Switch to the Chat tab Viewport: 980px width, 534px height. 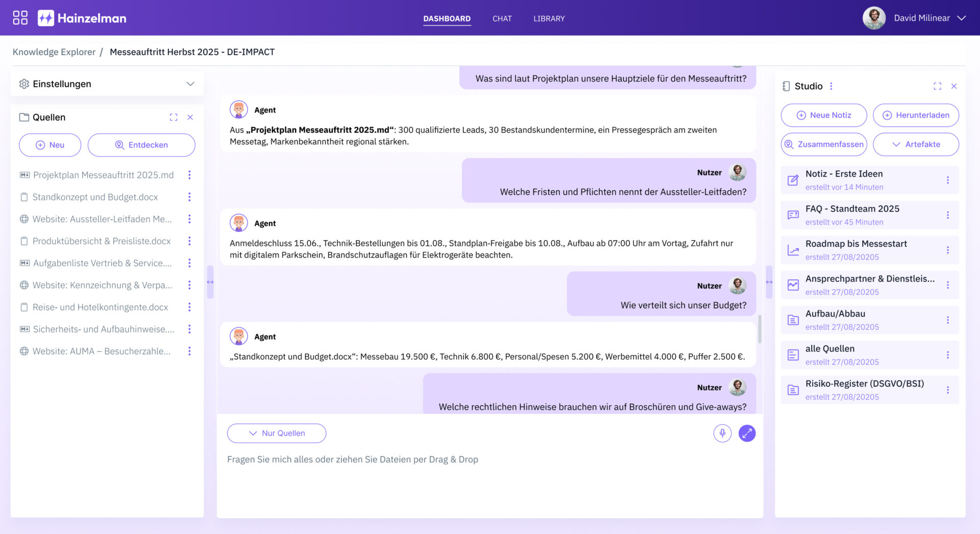(x=502, y=18)
